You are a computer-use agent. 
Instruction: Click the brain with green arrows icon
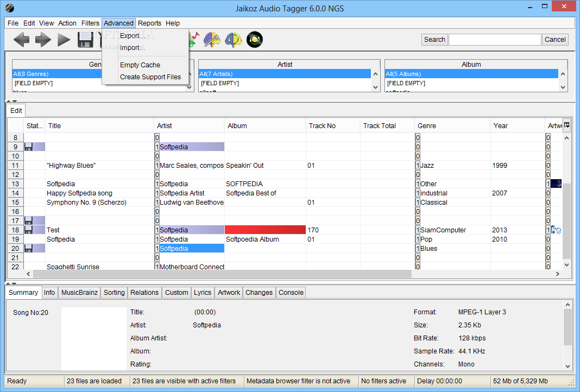tap(234, 40)
